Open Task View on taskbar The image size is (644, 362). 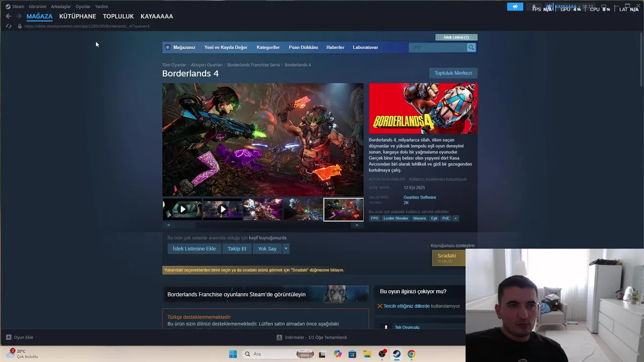tap(322, 354)
